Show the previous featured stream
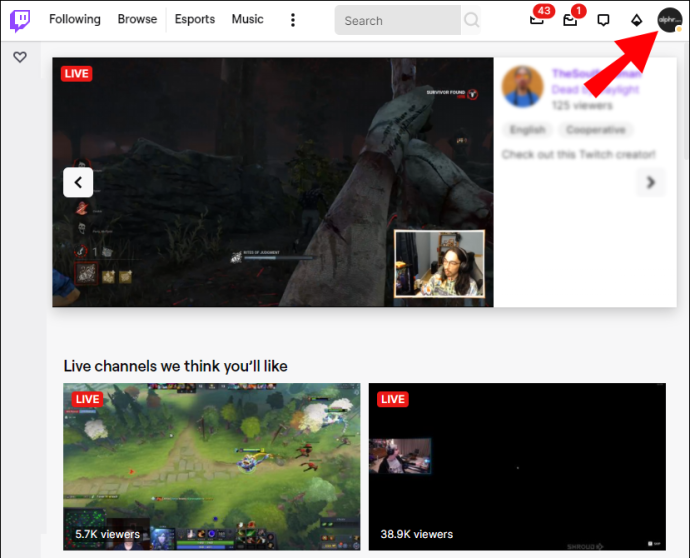This screenshot has height=558, width=690. point(78,182)
